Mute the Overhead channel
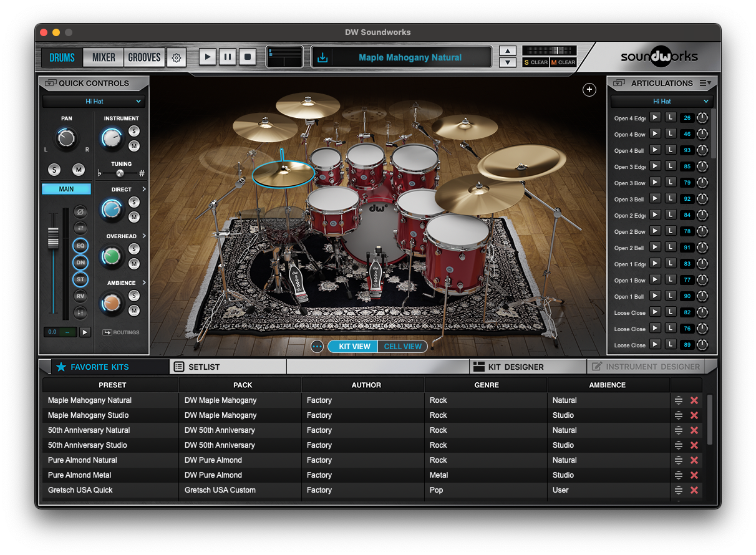The height and width of the screenshot is (555, 756). (133, 264)
